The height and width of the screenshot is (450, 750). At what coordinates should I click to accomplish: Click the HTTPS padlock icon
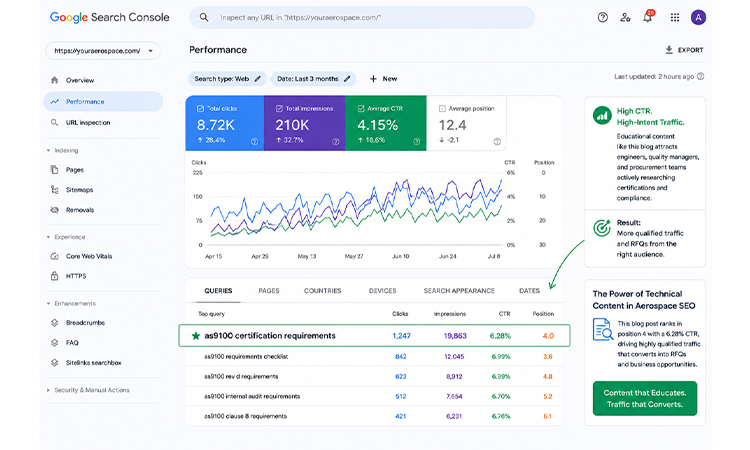click(55, 276)
